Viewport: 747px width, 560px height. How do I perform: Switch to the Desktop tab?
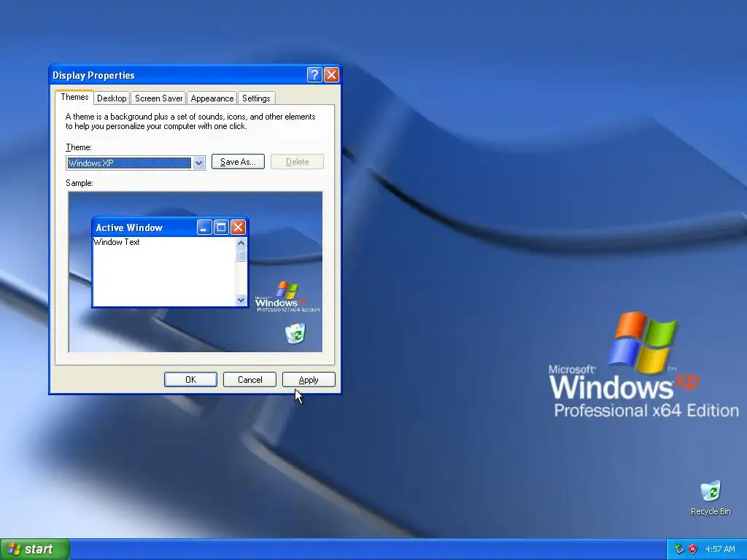click(x=112, y=98)
